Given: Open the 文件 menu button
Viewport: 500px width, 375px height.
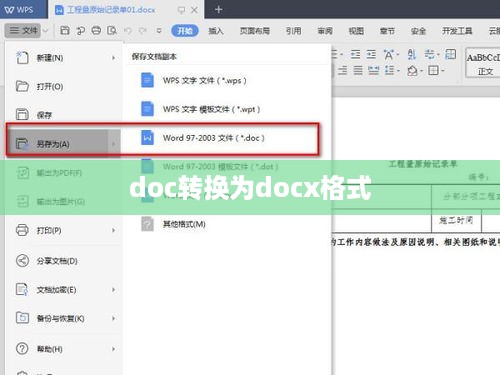Looking at the screenshot, I should click(x=23, y=31).
